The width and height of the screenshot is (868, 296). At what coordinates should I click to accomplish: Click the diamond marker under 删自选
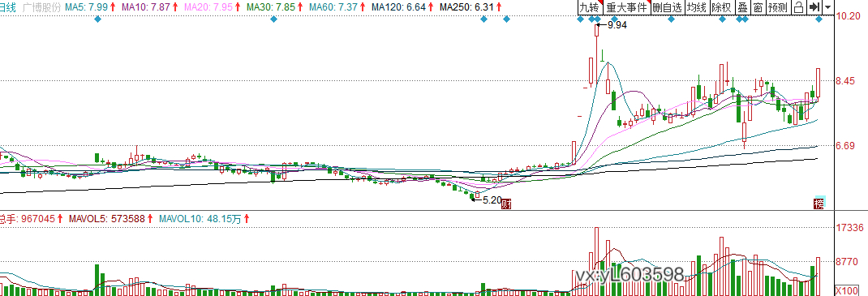(x=671, y=19)
